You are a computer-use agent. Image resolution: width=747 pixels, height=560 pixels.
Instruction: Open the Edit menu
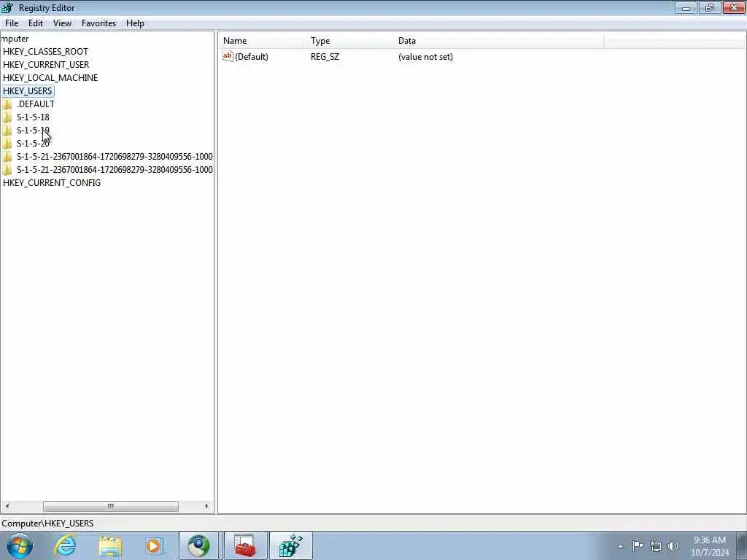click(x=35, y=23)
